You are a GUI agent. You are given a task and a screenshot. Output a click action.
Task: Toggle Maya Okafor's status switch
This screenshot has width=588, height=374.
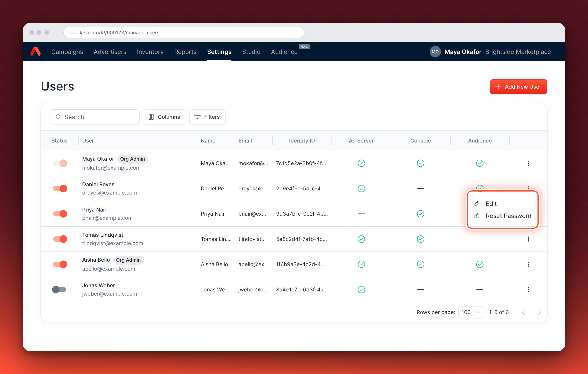pos(60,163)
